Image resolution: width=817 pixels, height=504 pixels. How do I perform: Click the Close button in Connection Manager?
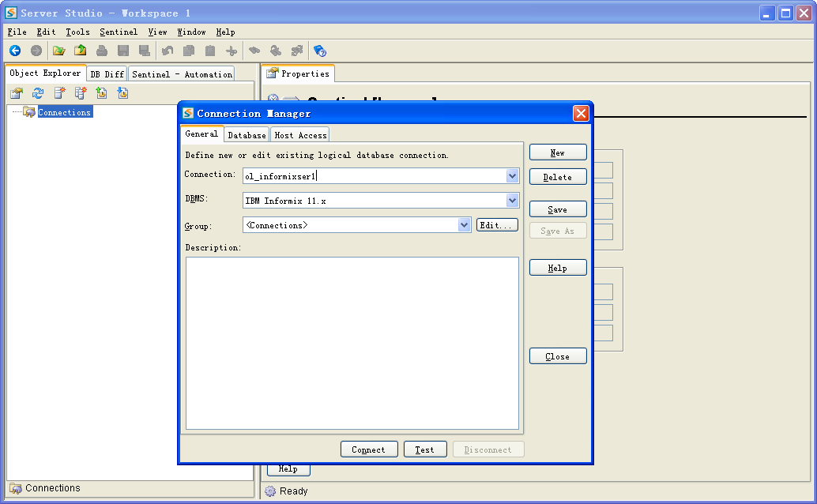coord(558,356)
